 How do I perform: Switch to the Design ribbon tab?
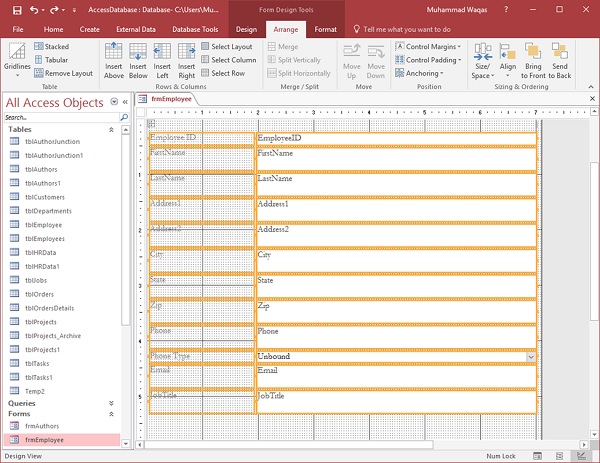coord(246,29)
